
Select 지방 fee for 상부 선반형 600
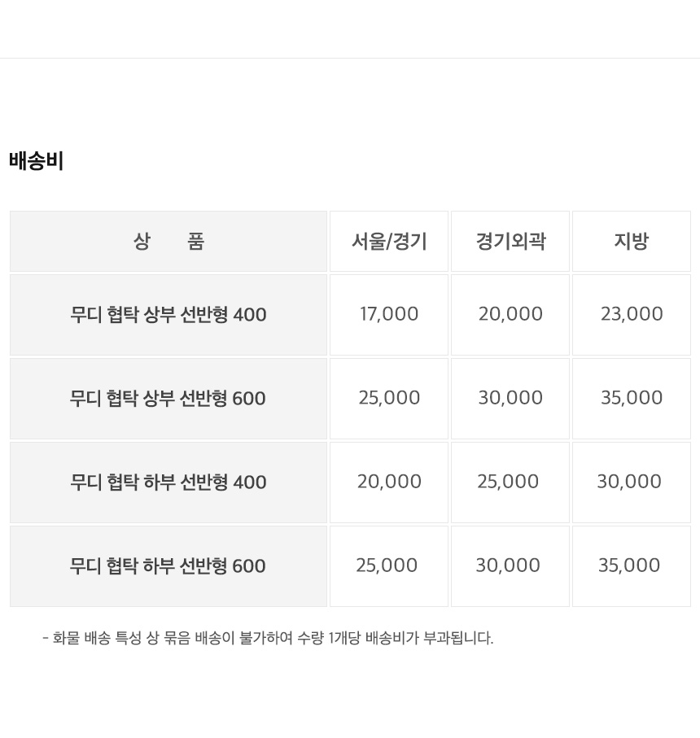coord(632,398)
